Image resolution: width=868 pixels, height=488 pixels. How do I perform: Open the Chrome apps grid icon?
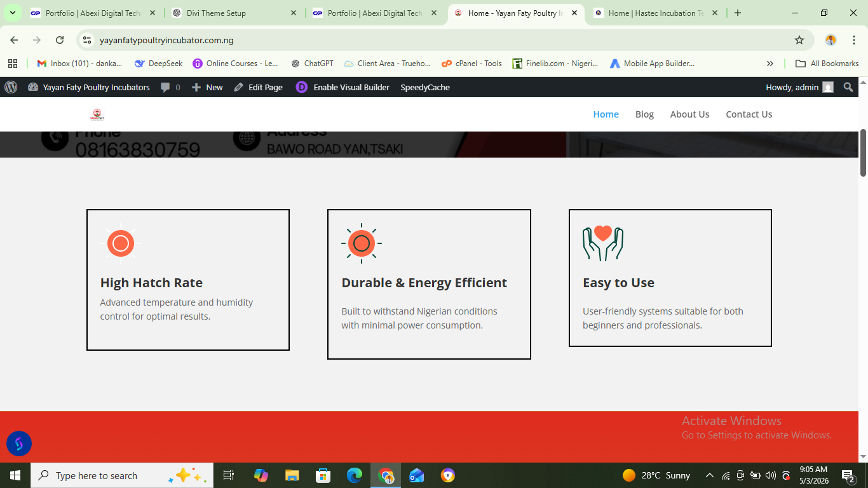tap(13, 64)
